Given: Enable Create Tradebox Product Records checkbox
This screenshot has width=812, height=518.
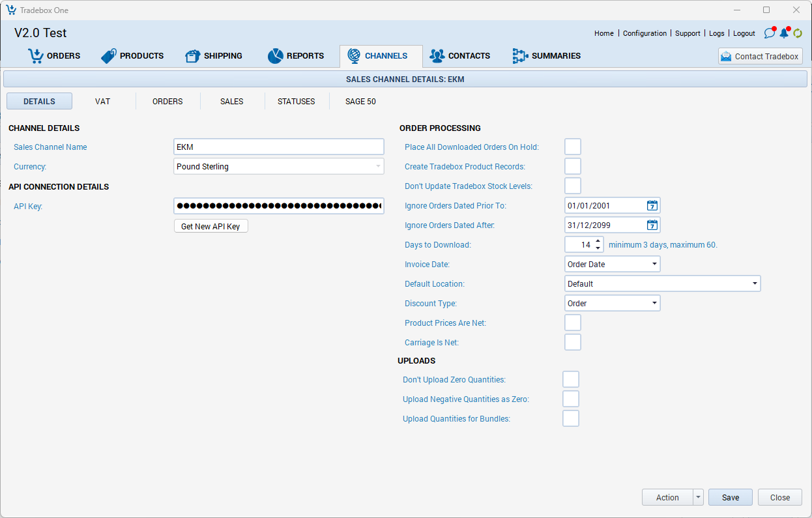Looking at the screenshot, I should pos(573,166).
